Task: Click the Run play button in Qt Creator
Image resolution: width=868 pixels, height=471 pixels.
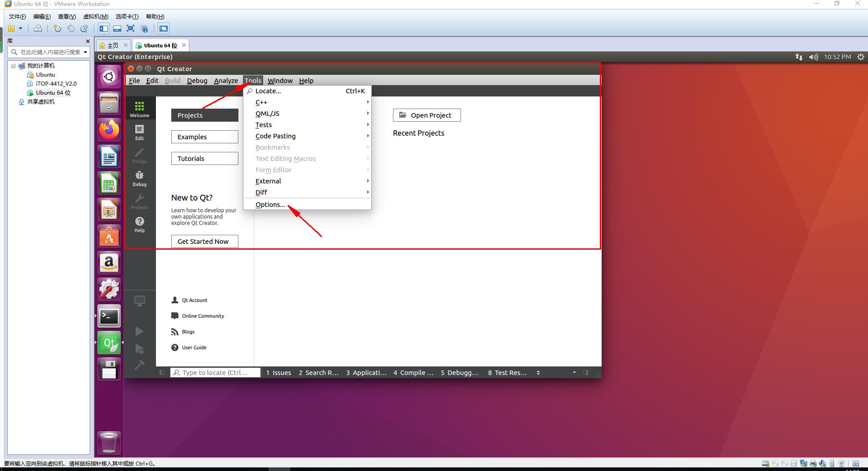Action: point(139,331)
